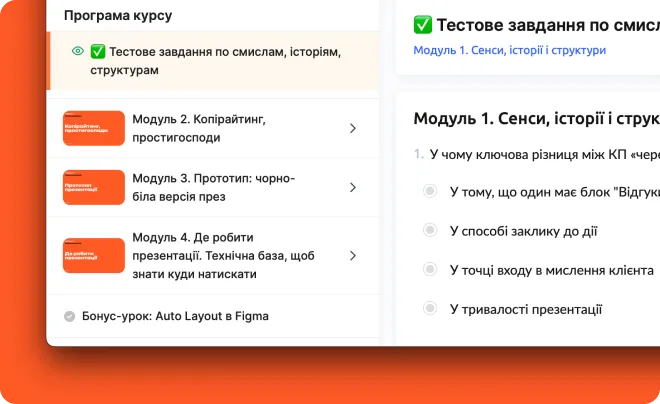Click the eye icon beside Тестове завдання
Image resolution: width=660 pixels, height=404 pixels.
click(x=78, y=51)
